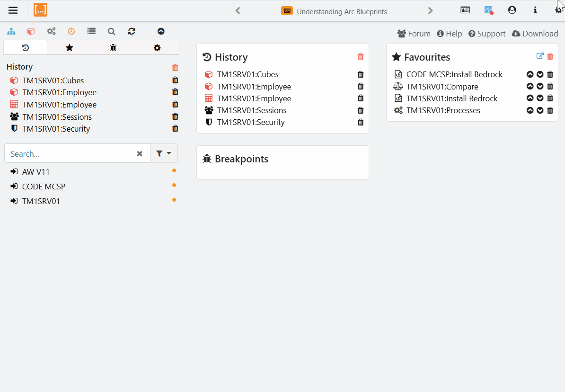Open Favourites panel in a new window
This screenshot has width=565, height=392.
(539, 56)
